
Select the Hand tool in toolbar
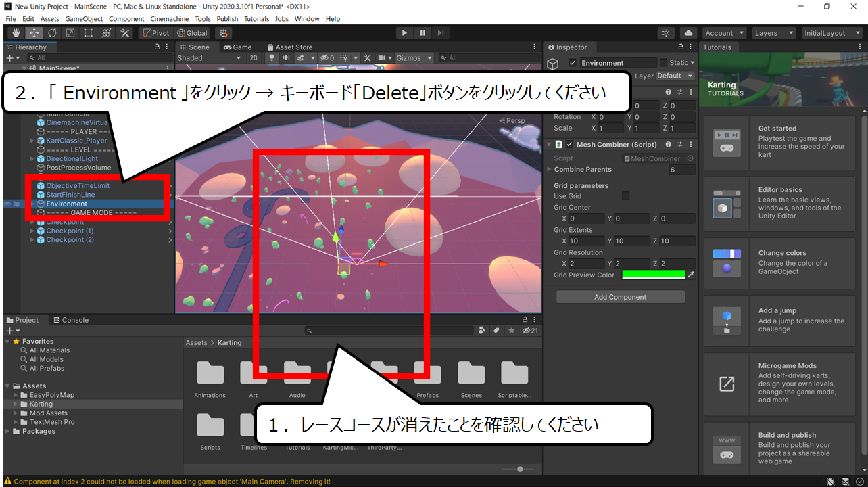click(x=16, y=33)
